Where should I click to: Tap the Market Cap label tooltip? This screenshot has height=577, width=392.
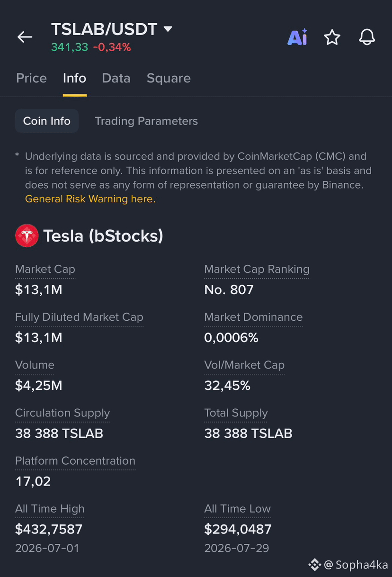(45, 269)
